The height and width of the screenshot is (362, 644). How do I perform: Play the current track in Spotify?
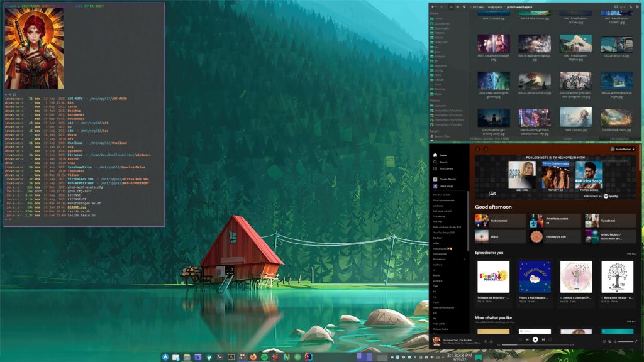tap(535, 339)
